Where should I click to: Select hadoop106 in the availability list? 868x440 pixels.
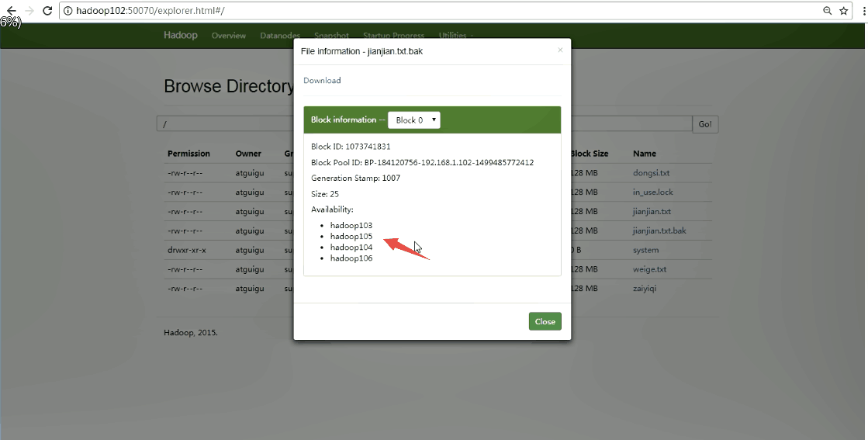coord(351,258)
